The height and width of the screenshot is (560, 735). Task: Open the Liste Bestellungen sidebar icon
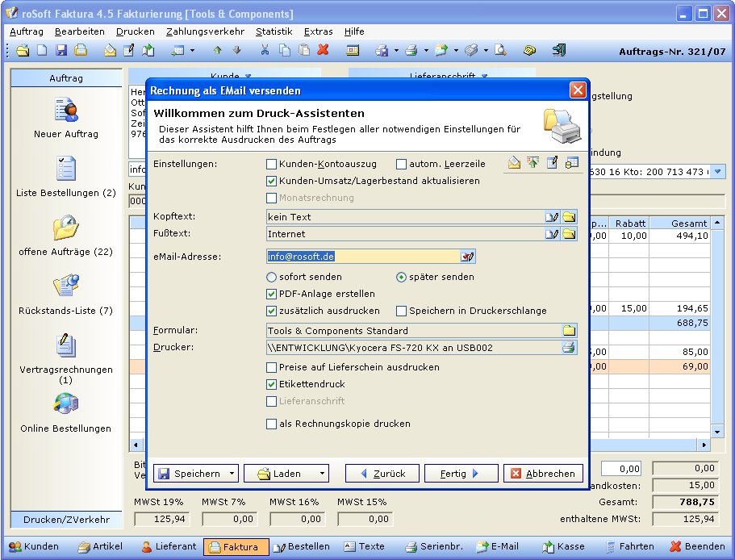click(65, 169)
